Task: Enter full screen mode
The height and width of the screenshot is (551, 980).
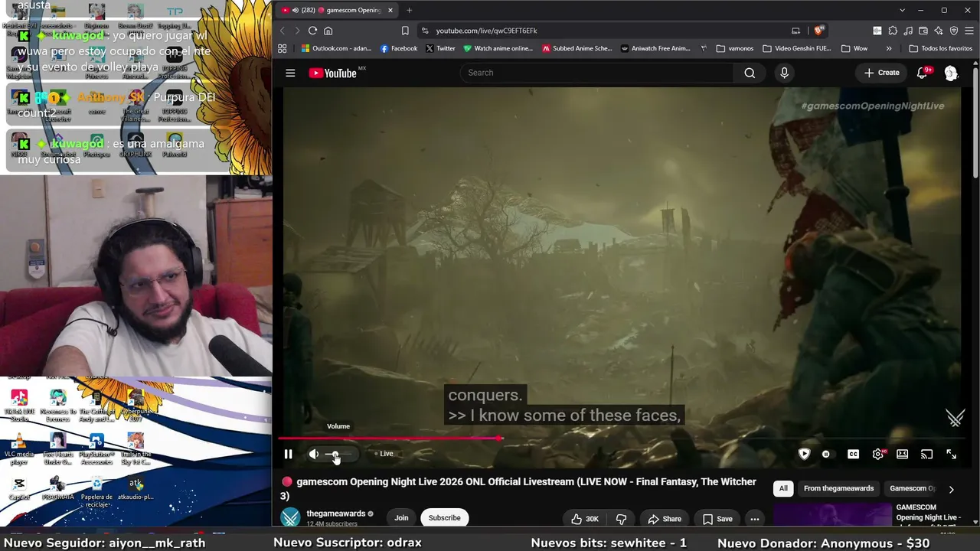Action: pos(951,454)
